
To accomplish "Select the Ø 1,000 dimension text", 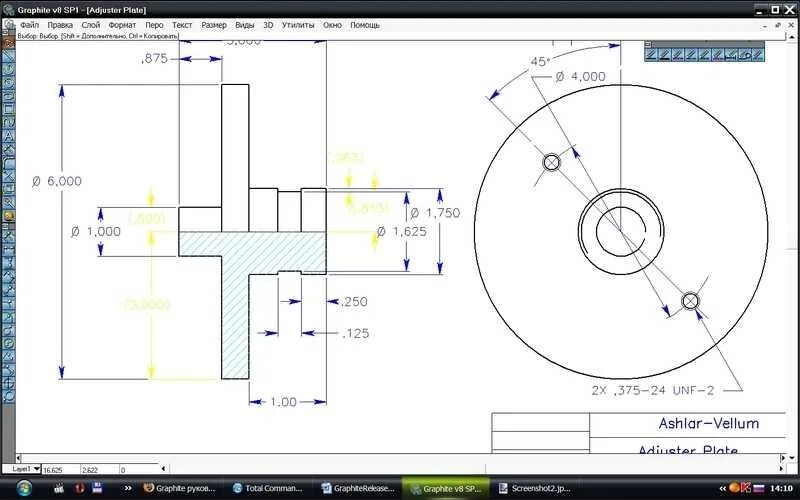I will [x=96, y=232].
